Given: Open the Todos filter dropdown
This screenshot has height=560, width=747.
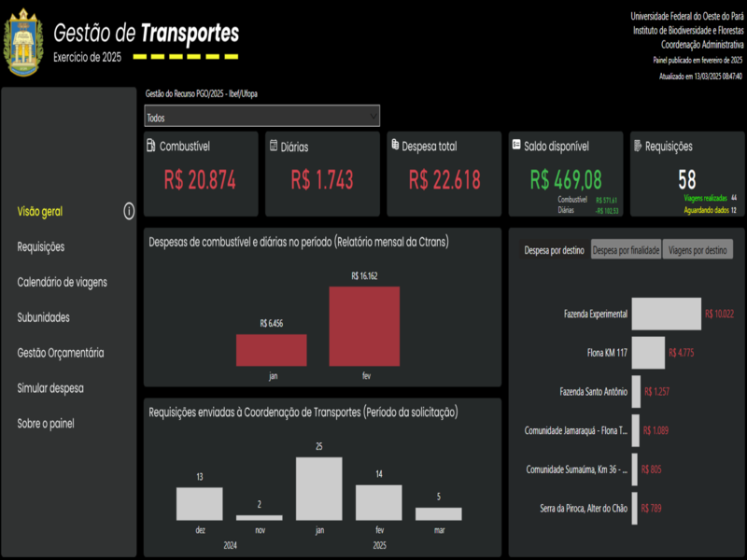Looking at the screenshot, I should click(252, 118).
